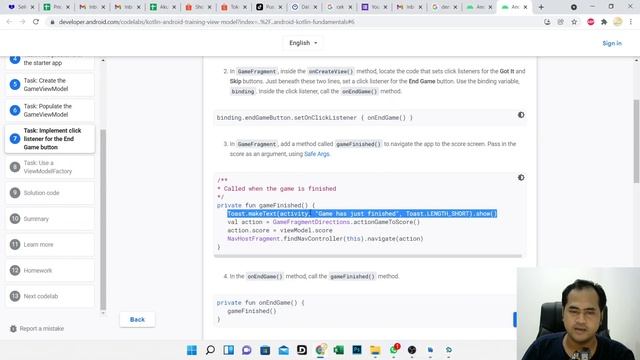Screen dimensions: 640x360
Task: Reload the page with the refresh icon
Action: click(36, 22)
